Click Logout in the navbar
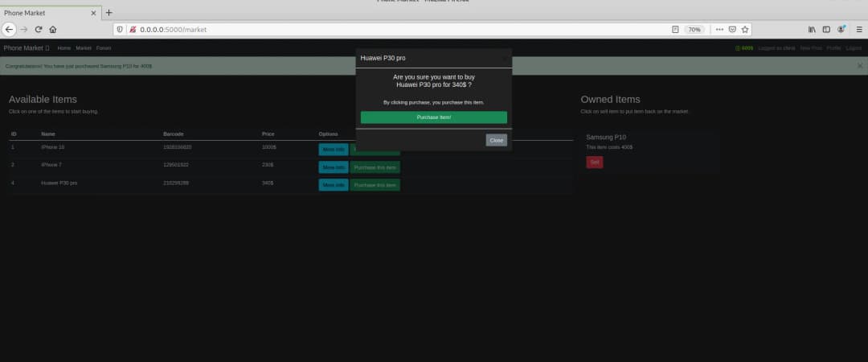 coord(854,48)
